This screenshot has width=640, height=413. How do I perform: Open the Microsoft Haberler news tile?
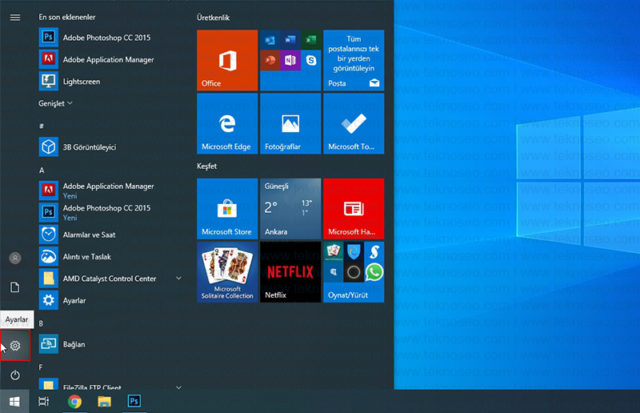[x=353, y=209]
